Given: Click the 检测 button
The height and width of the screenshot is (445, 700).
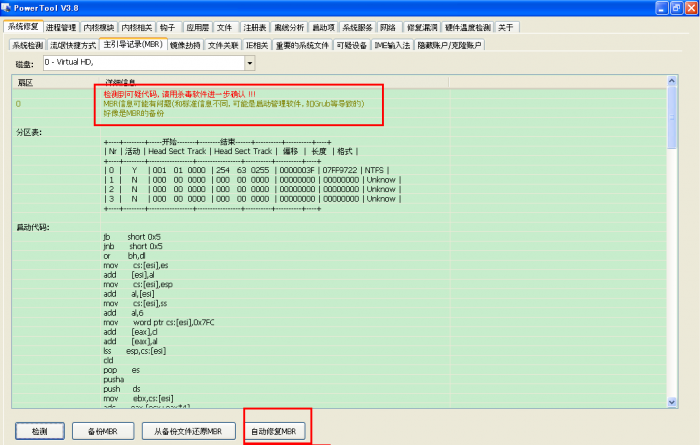Looking at the screenshot, I should pos(39,430).
